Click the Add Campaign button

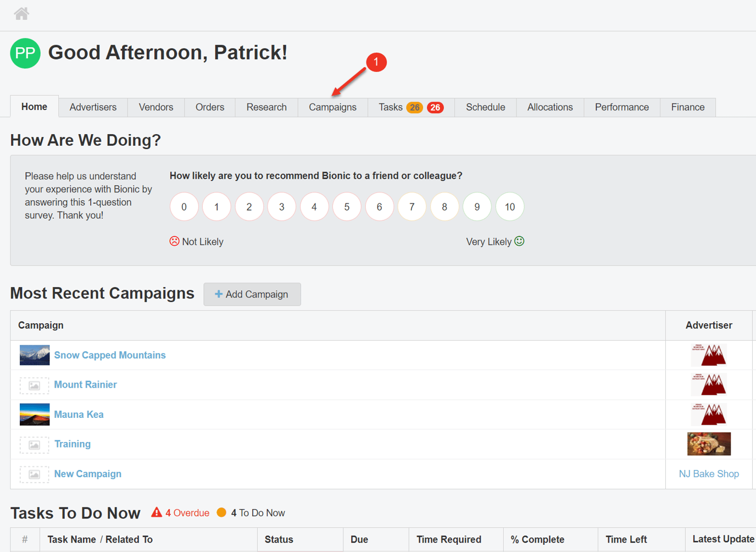pos(252,294)
